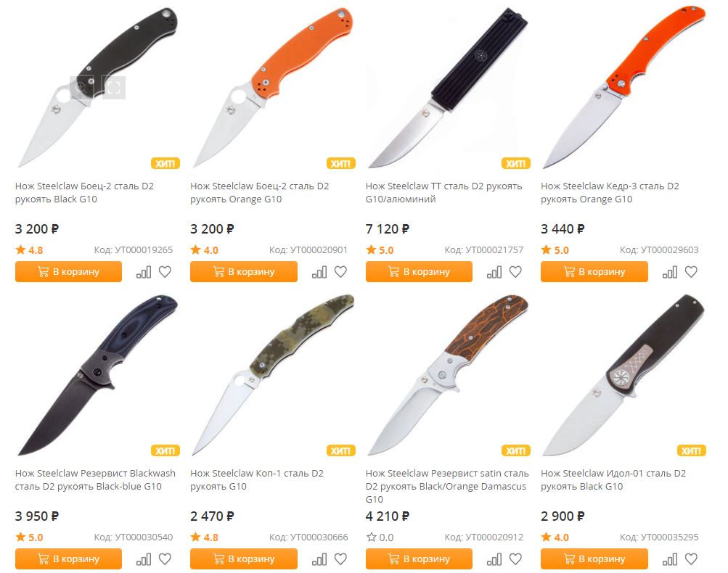View the camouflage Коп-1 knife photo
Screen dimensions: 728x573
[x=272, y=374]
